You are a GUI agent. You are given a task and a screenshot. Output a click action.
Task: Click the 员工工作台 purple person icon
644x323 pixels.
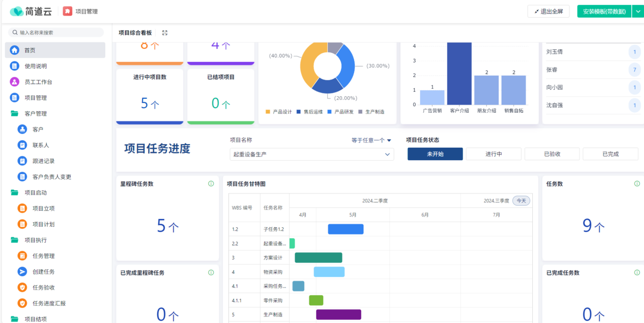(14, 82)
